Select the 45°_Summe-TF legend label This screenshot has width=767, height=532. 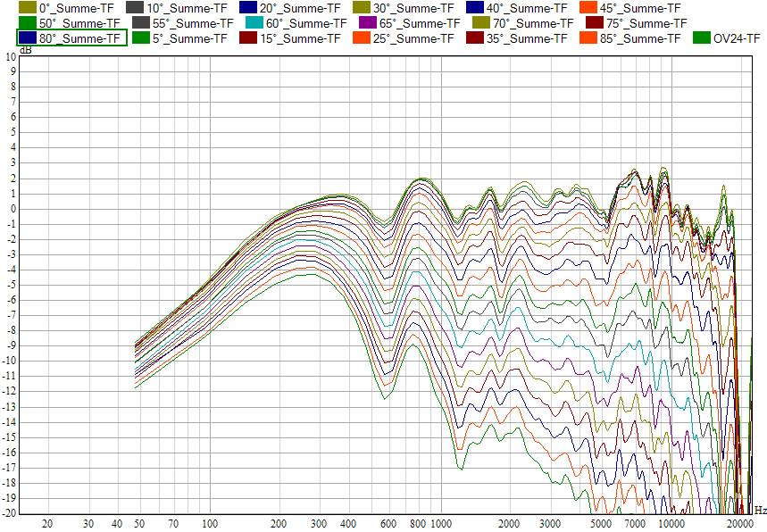tap(640, 8)
